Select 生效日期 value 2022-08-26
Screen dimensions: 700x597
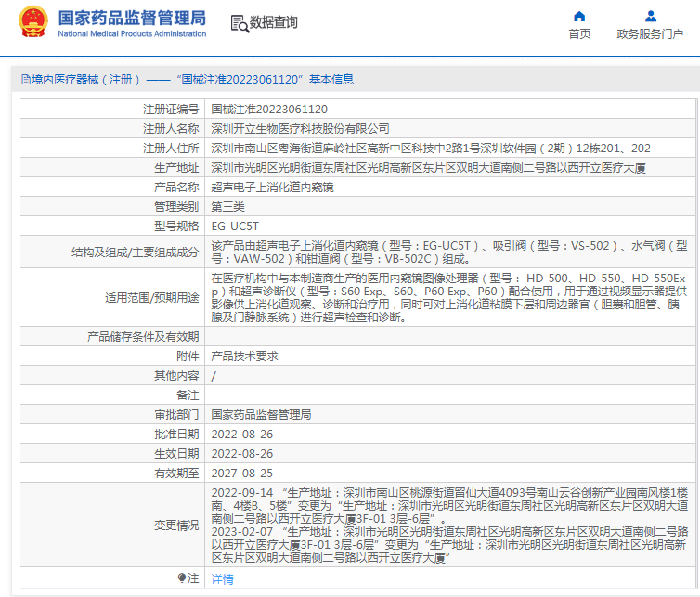(x=242, y=454)
